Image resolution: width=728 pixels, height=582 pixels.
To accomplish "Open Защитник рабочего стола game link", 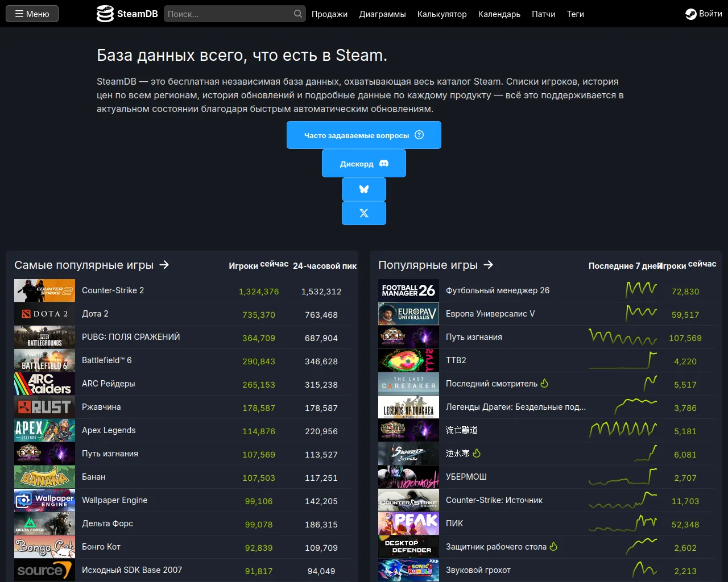I will point(496,547).
